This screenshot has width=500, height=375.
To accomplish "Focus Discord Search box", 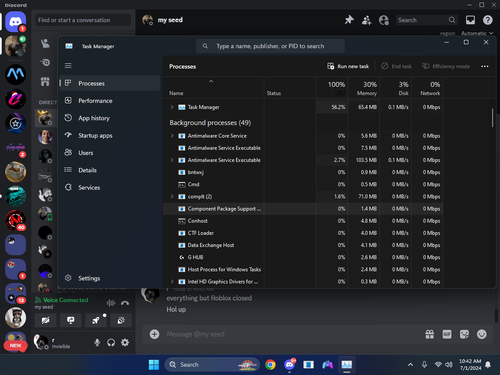I will [x=427, y=20].
